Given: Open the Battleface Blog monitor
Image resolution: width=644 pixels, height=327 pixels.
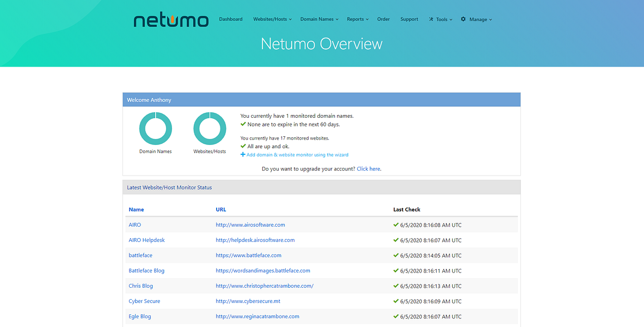Looking at the screenshot, I should click(146, 270).
